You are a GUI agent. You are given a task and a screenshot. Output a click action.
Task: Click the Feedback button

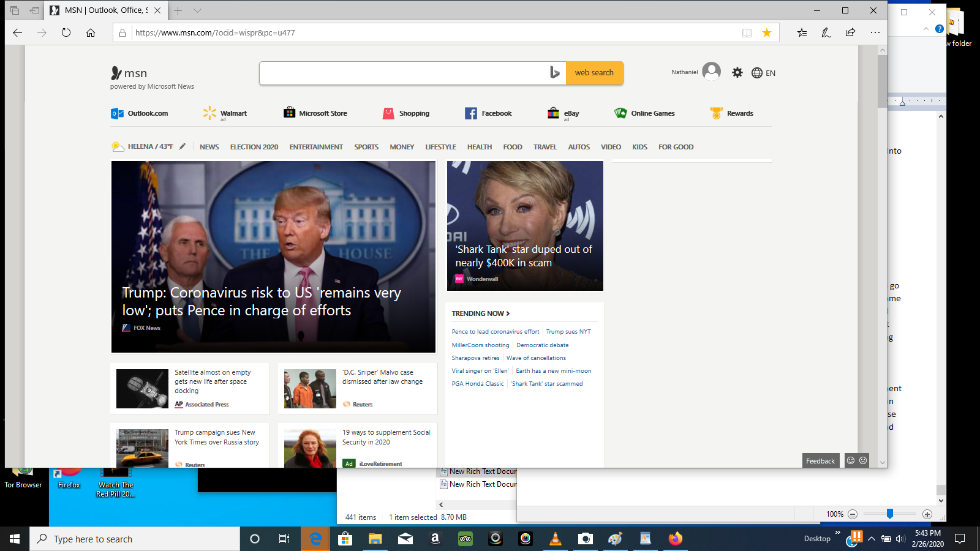pos(821,461)
